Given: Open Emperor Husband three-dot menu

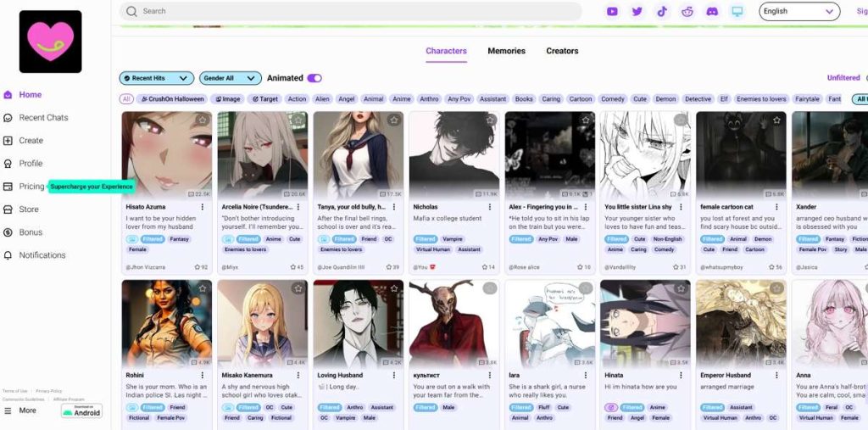Looking at the screenshot, I should click(x=777, y=375).
